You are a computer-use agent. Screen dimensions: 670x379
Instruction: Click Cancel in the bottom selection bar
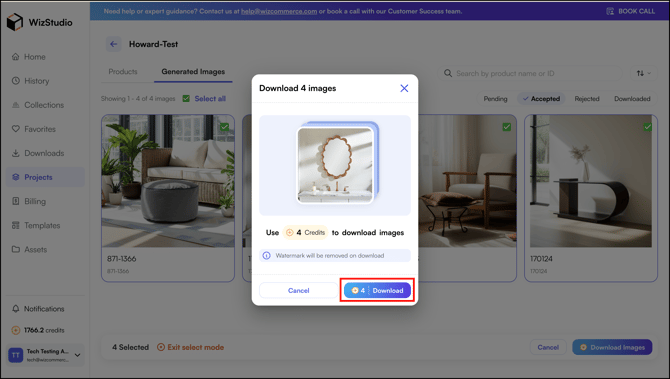coord(548,347)
